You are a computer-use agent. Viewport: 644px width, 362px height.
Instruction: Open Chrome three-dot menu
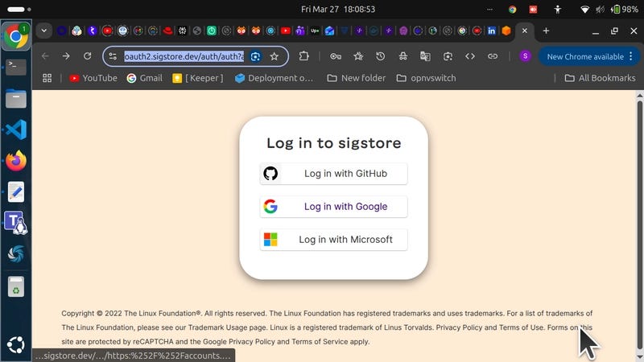coord(631,56)
